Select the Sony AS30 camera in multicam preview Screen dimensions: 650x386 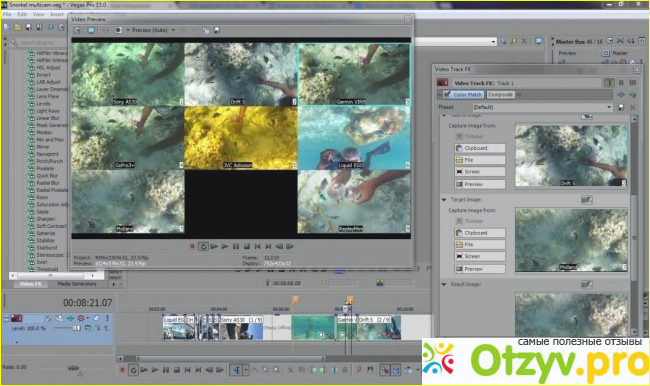point(128,74)
